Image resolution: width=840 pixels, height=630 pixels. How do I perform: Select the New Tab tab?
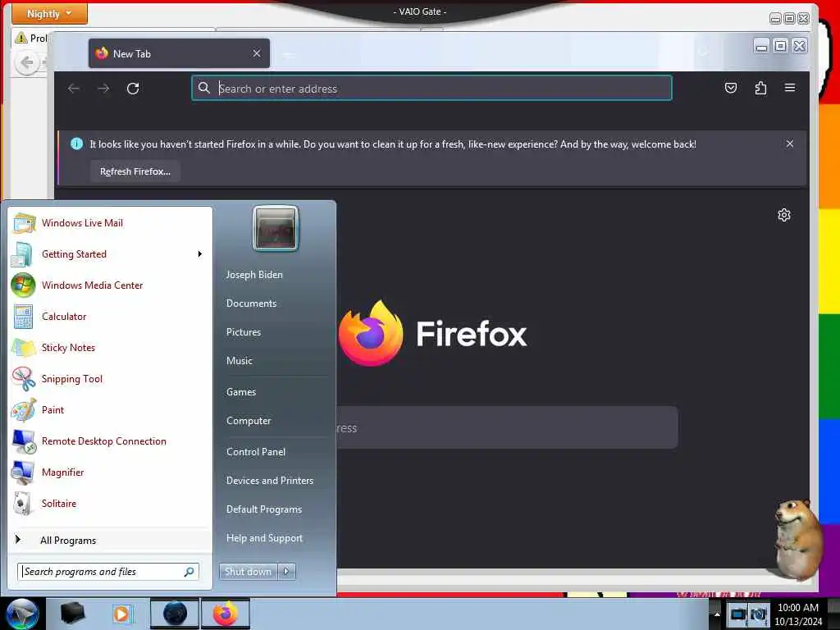click(179, 53)
